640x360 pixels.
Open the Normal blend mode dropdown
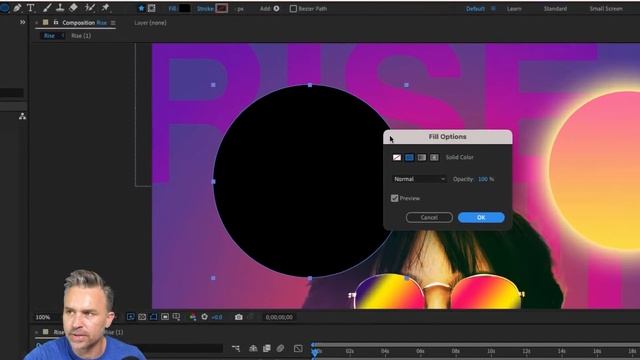click(x=419, y=179)
